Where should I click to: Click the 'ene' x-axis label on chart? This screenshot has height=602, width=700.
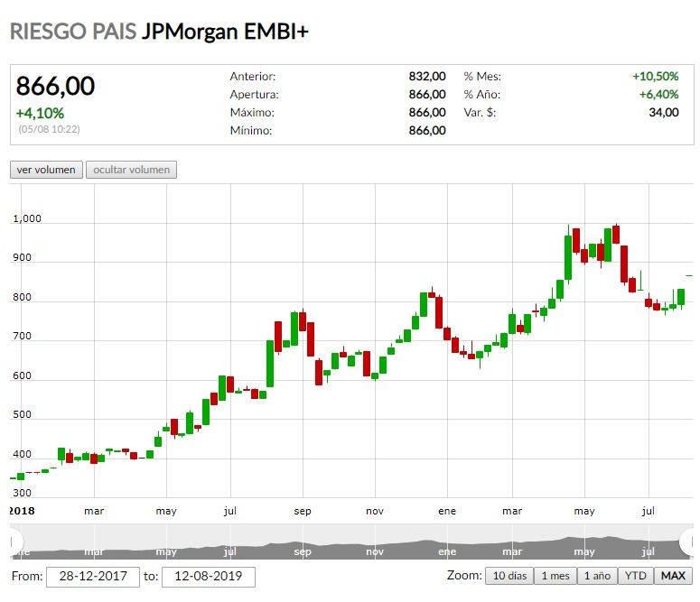pyautogui.click(x=447, y=512)
